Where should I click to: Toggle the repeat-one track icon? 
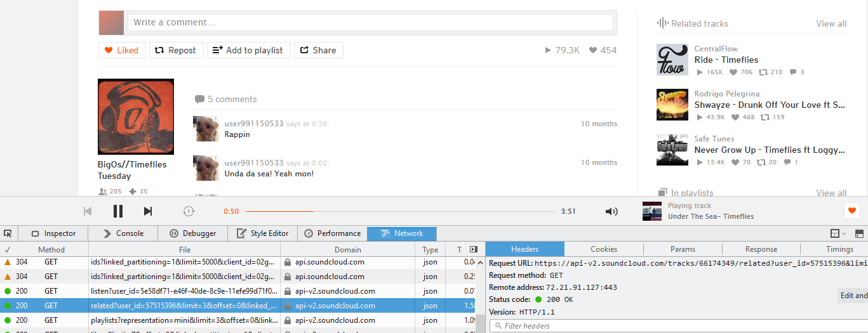[189, 211]
